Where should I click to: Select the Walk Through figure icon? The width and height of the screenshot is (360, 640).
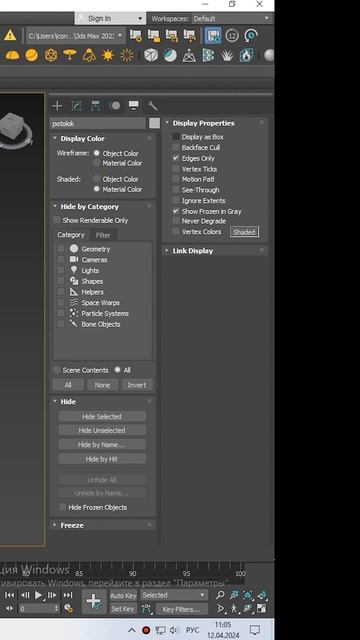coord(234,609)
